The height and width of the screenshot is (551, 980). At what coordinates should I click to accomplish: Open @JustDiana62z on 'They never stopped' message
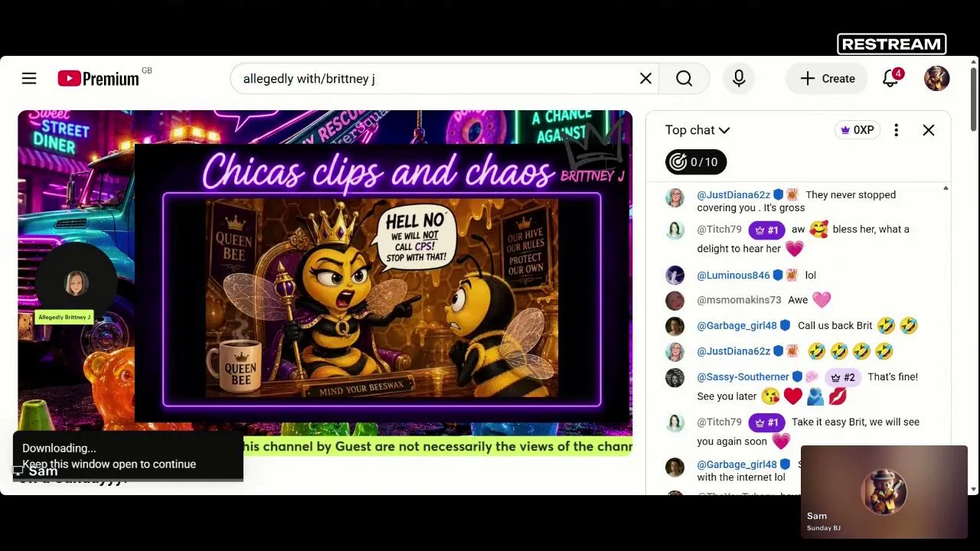733,195
